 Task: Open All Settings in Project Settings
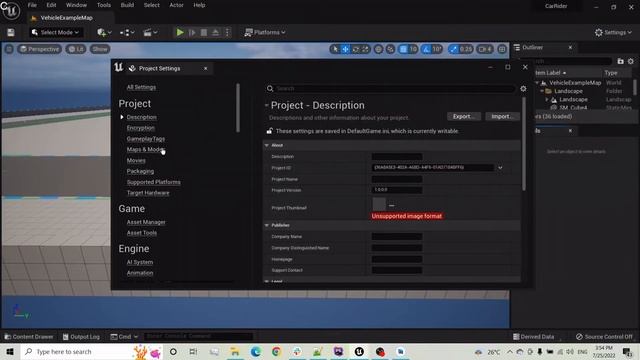coord(141,87)
